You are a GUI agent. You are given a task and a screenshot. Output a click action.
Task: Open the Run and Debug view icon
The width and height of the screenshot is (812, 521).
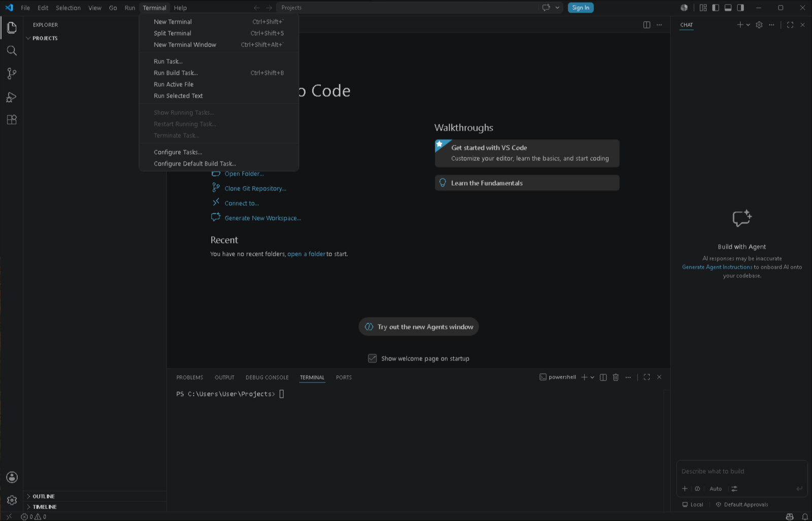pos(12,97)
